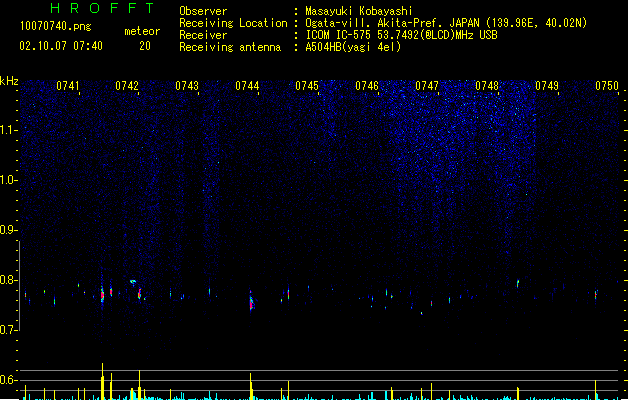Click the 0746 time marker

[367, 86]
